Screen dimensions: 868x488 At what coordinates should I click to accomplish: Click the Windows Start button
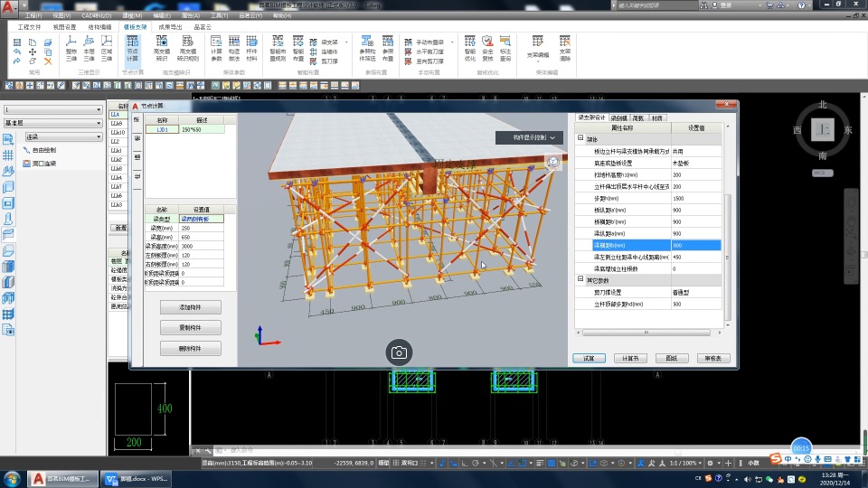tap(12, 479)
